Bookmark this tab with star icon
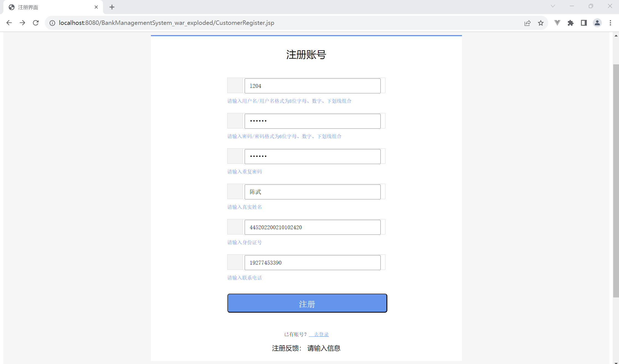Screen dimensions: 619x364 (x=541, y=23)
